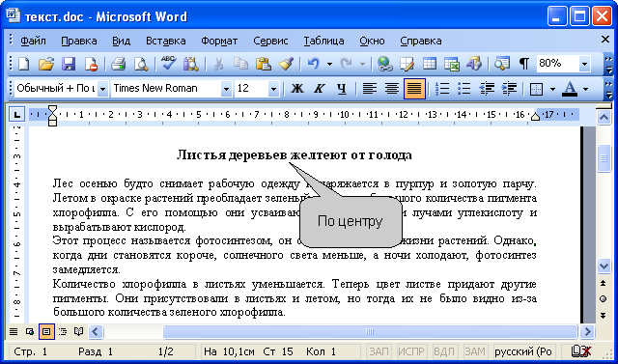
Task: Switch to Outline view
Action: pyautogui.click(x=63, y=332)
